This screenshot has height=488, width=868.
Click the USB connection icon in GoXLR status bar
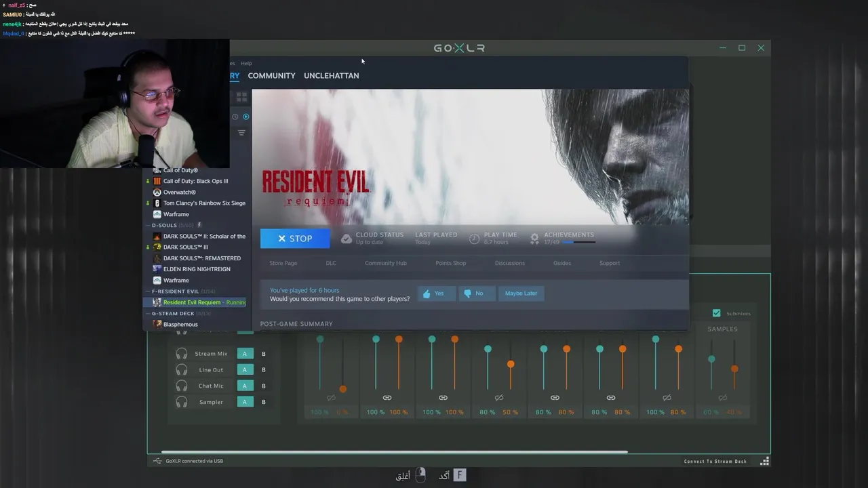157,461
